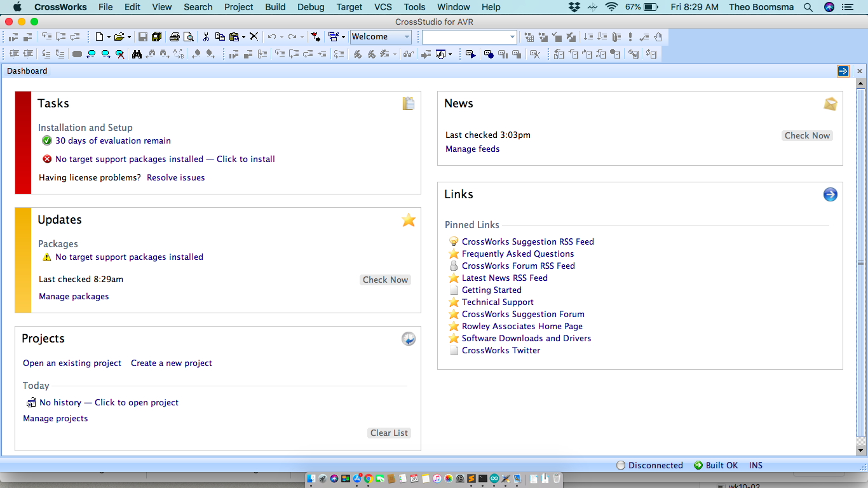Click the Dropbox icon in menu bar
868x488 pixels.
click(x=574, y=7)
